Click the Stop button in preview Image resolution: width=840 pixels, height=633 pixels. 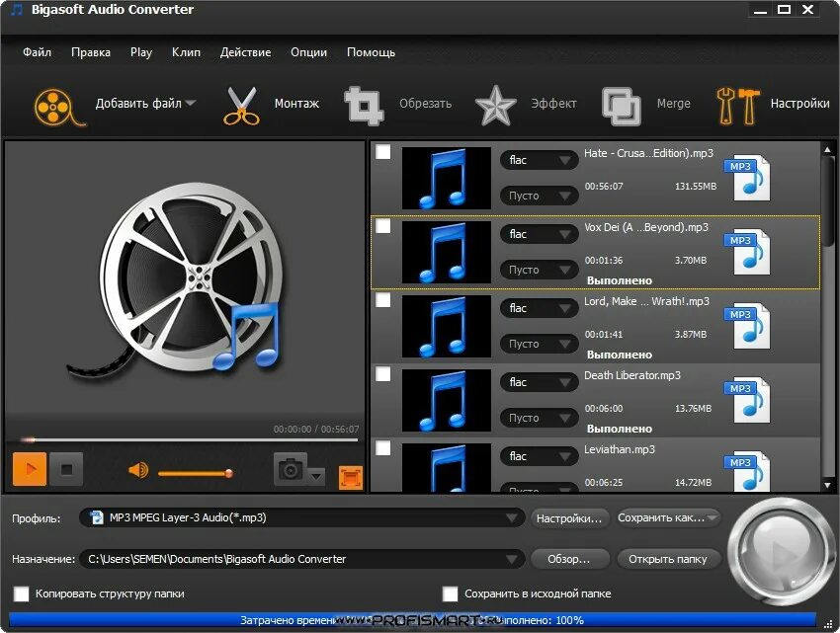pos(66,469)
